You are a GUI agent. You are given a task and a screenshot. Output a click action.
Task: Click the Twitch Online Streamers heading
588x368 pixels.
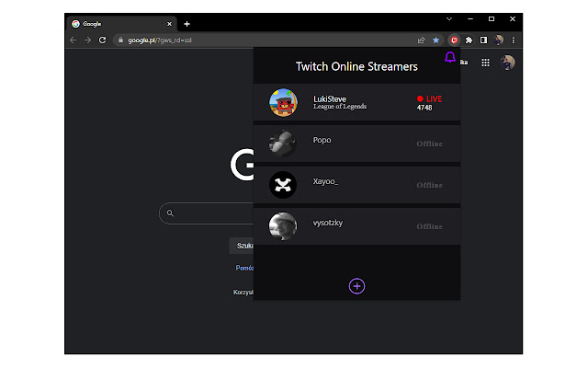coord(356,66)
